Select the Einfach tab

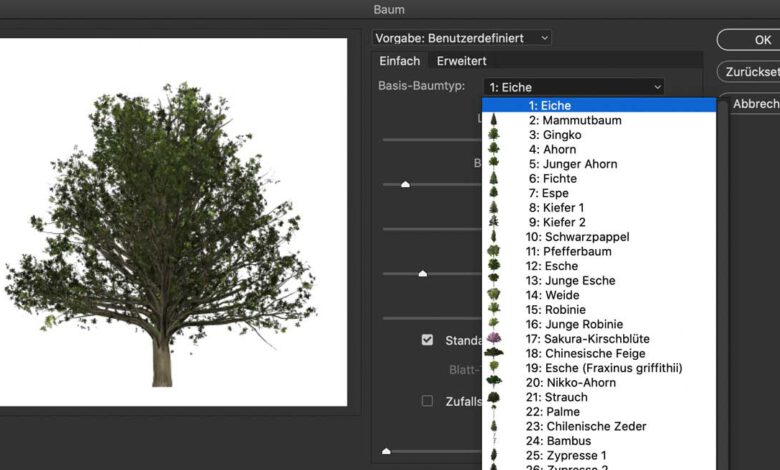399,61
